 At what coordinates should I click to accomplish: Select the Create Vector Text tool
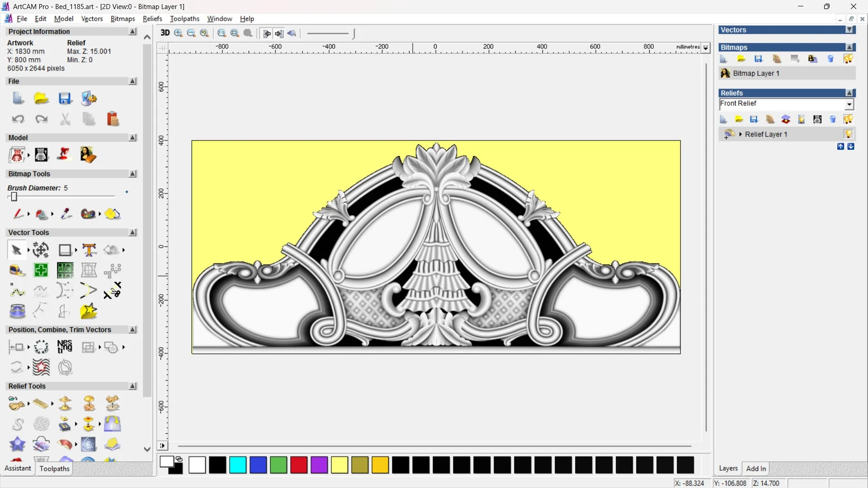(x=89, y=250)
